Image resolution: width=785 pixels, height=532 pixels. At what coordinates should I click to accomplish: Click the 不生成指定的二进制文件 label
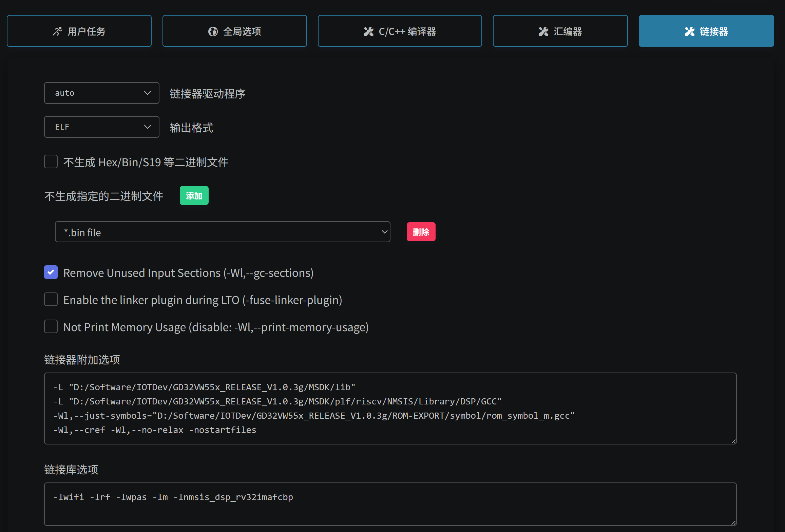click(104, 196)
